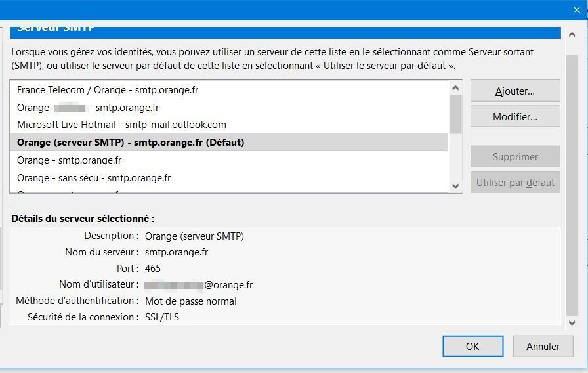
Task: Open Modifier... to edit the selected server
Action: pos(514,117)
